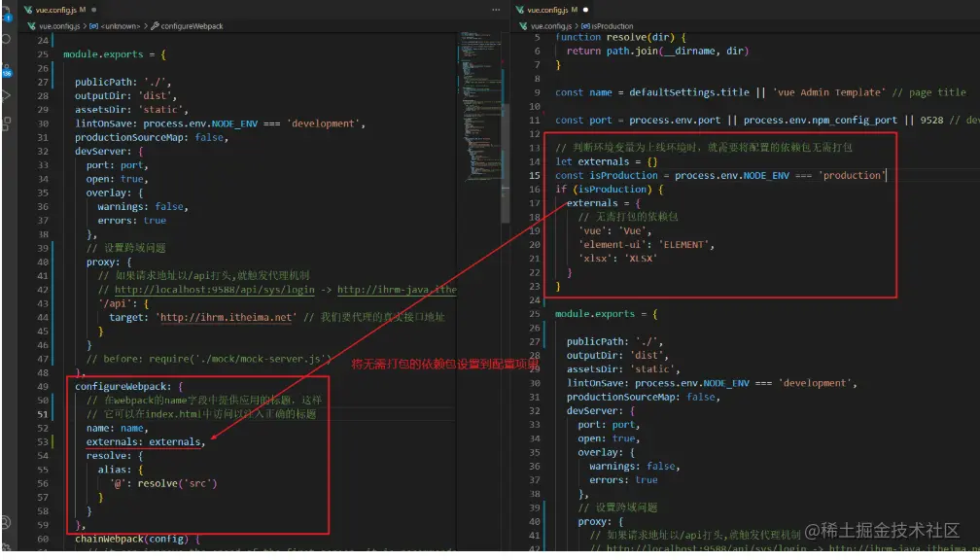Click 'name: name,' on line 52
The width and height of the screenshot is (980, 560).
click(x=117, y=428)
